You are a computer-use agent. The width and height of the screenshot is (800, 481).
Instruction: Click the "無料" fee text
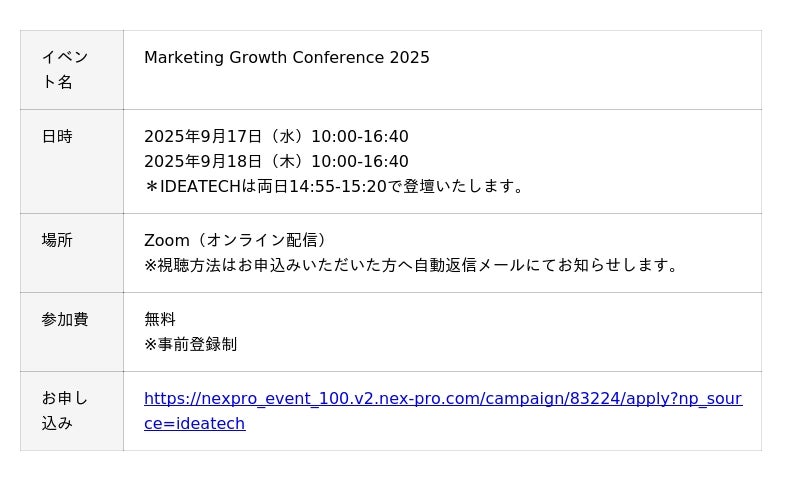click(160, 320)
